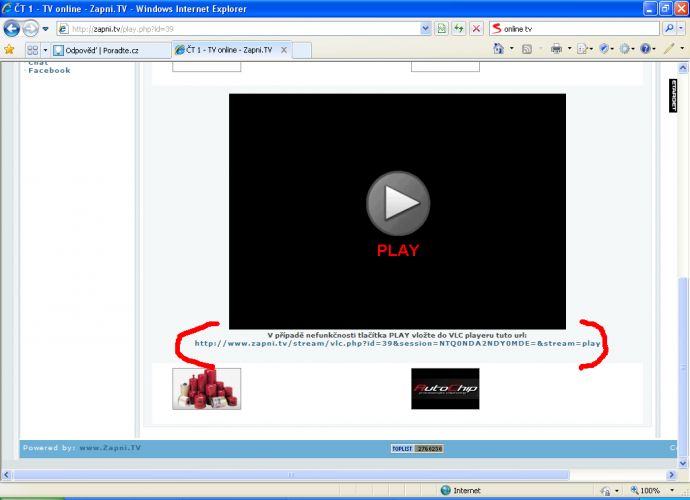Click the AutoChip advertisement banner
Screen dimensions: 690x500
(x=445, y=389)
